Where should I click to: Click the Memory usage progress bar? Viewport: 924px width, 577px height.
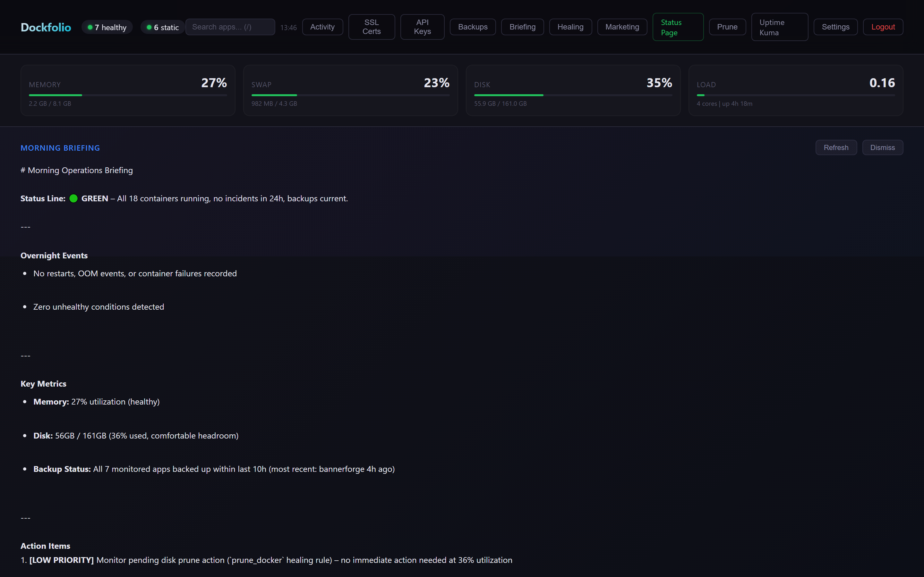(127, 95)
